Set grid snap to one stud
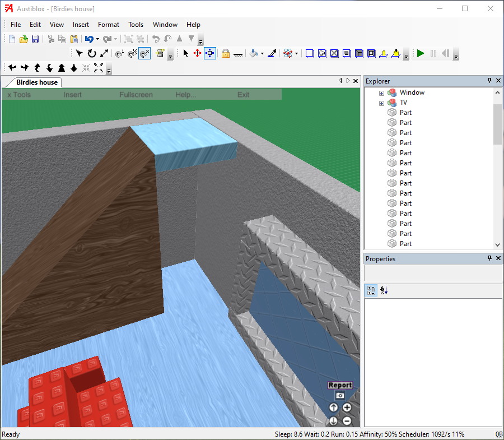The width and height of the screenshot is (504, 440). coord(120,53)
